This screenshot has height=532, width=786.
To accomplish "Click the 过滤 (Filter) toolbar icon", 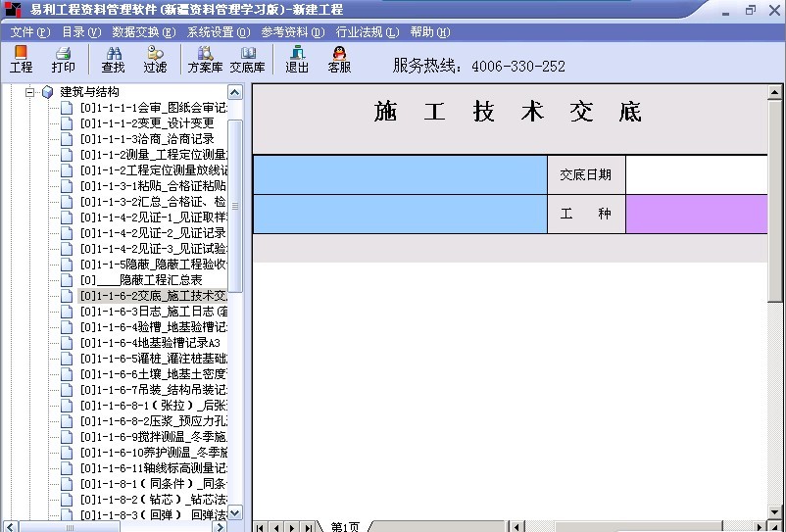I will [x=155, y=60].
